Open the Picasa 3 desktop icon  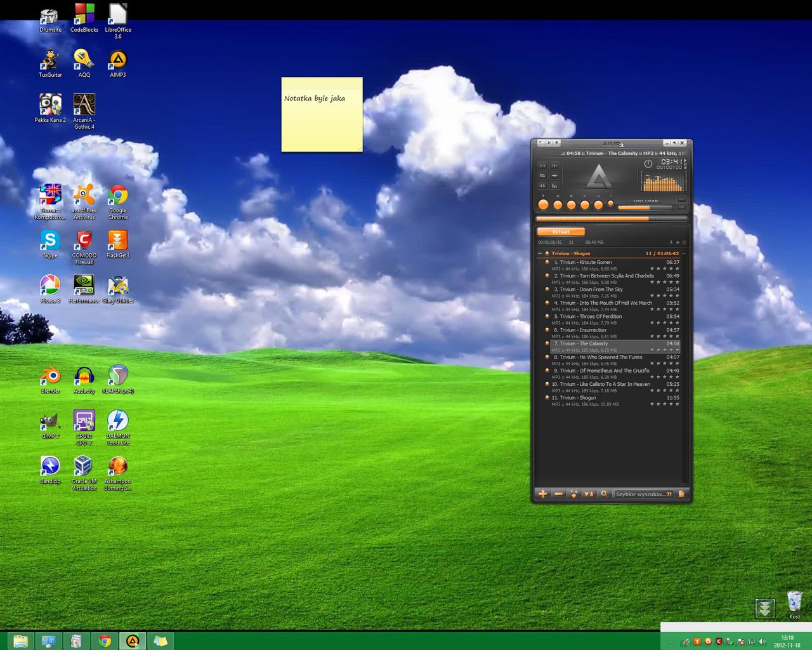50,289
